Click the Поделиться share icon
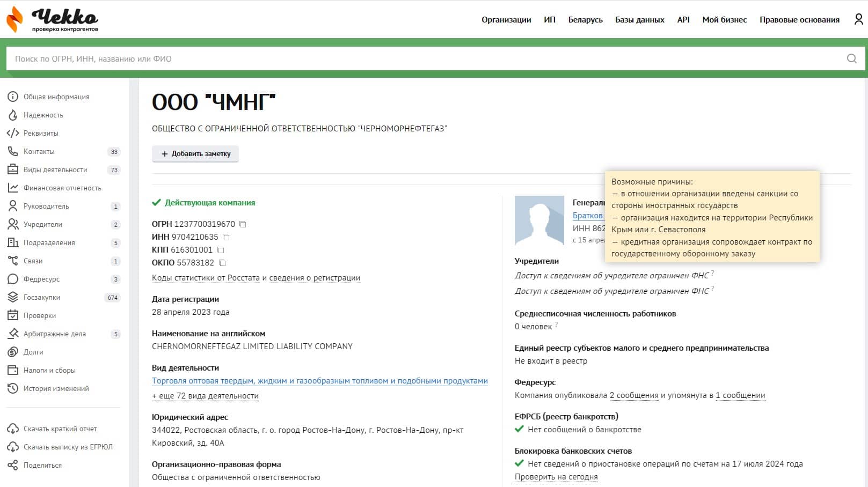The height and width of the screenshot is (487, 868). click(13, 465)
